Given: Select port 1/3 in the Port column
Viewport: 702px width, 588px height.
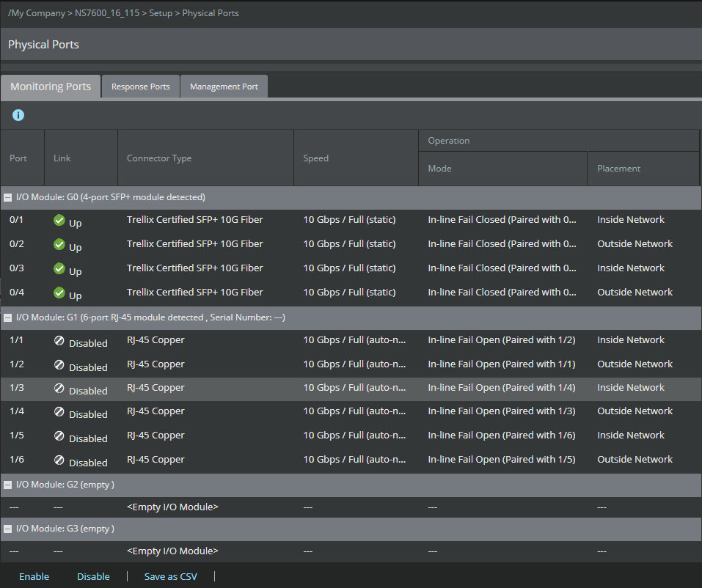Looking at the screenshot, I should (17, 388).
